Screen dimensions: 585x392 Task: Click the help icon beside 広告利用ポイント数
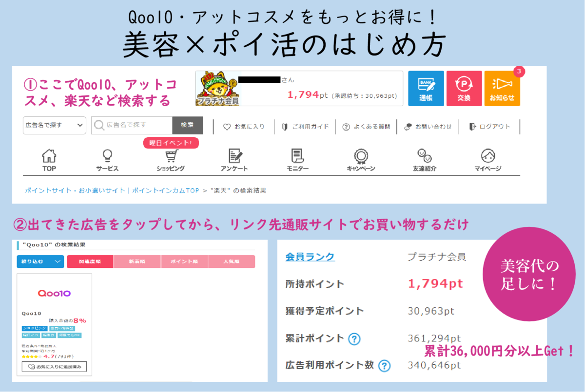click(385, 365)
